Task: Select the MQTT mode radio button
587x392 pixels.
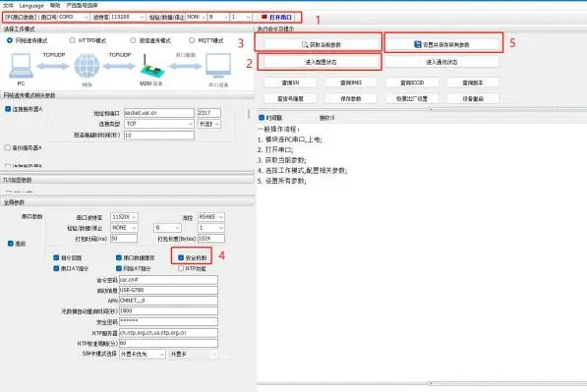Action: point(192,40)
